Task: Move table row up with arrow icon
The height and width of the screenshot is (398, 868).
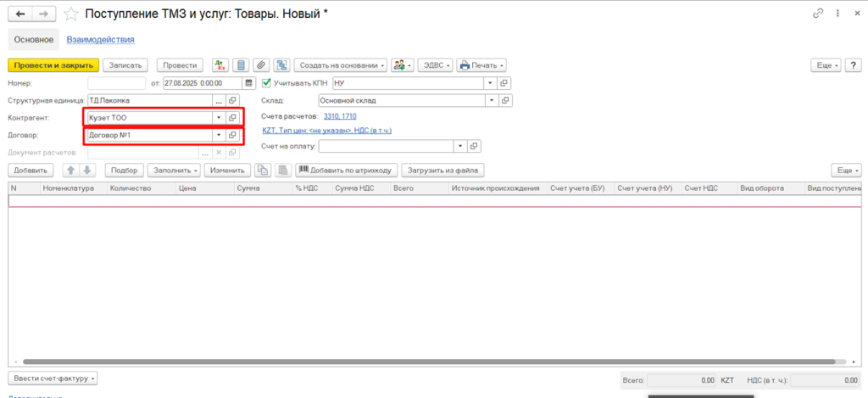Action: tap(71, 170)
